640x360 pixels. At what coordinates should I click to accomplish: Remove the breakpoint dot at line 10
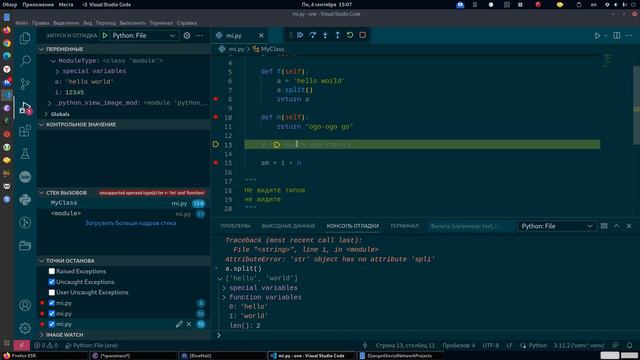point(216,117)
